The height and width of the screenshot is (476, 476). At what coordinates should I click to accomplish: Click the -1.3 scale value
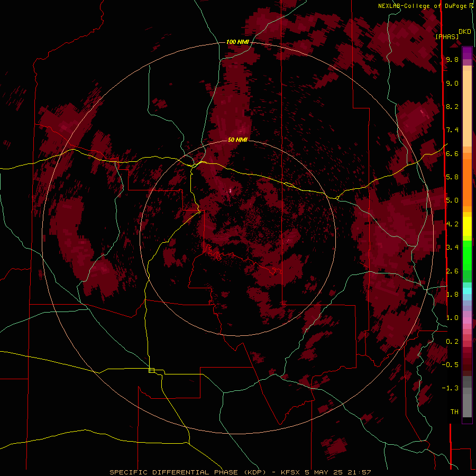click(x=450, y=388)
